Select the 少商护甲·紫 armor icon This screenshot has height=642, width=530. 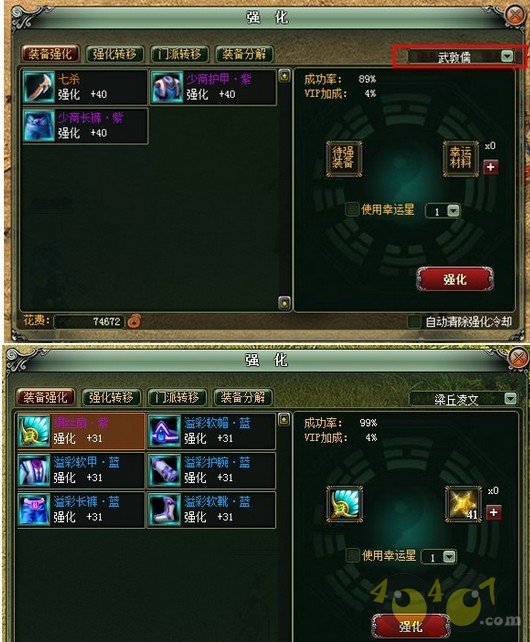click(x=168, y=87)
